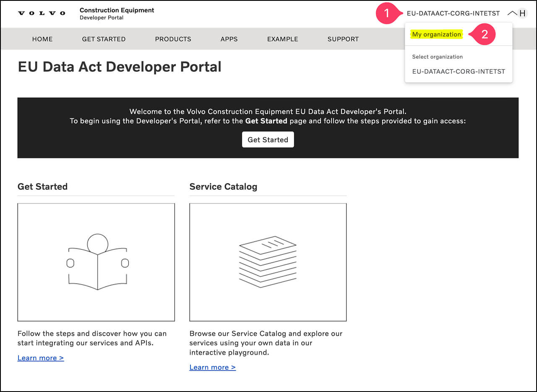Viewport: 537px width, 392px height.
Task: Open the SUPPORT navigation tab
Action: click(x=343, y=39)
